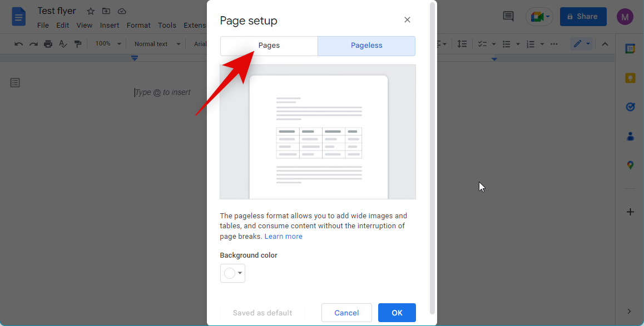
Task: Open the Background color picker
Action: pos(232,273)
